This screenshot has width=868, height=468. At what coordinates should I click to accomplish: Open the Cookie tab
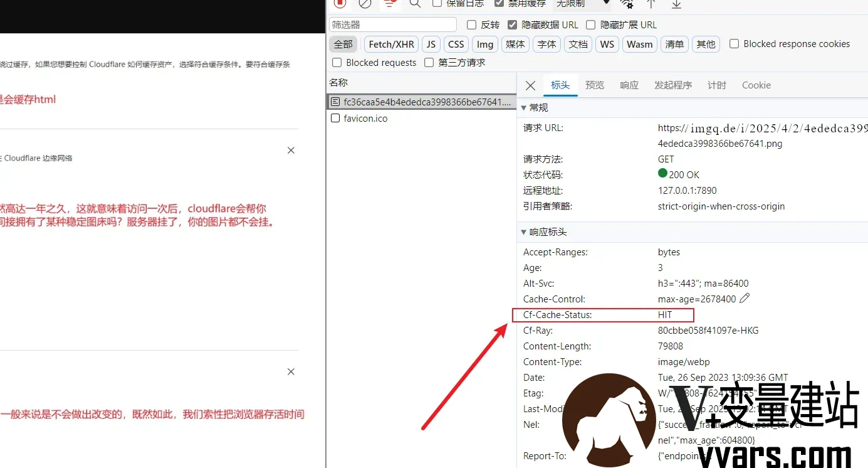pyautogui.click(x=756, y=85)
